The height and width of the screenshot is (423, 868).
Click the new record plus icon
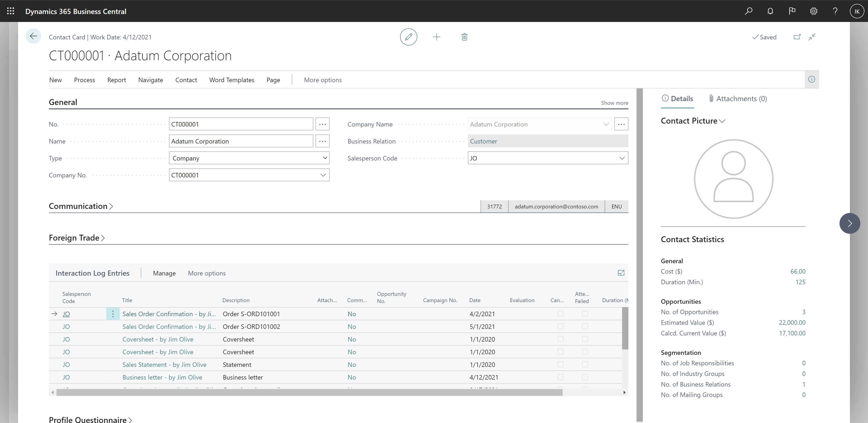pos(437,37)
